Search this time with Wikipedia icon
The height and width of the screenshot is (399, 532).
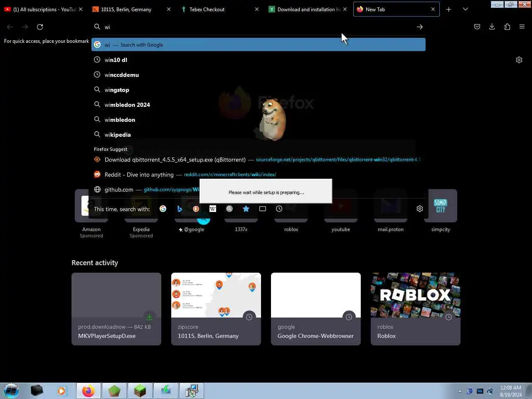click(213, 209)
